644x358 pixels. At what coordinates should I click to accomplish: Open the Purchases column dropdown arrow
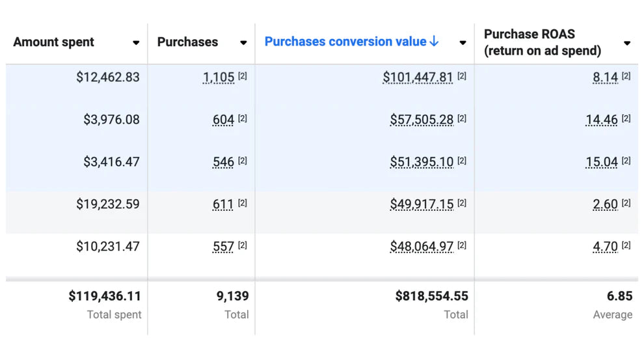point(243,43)
